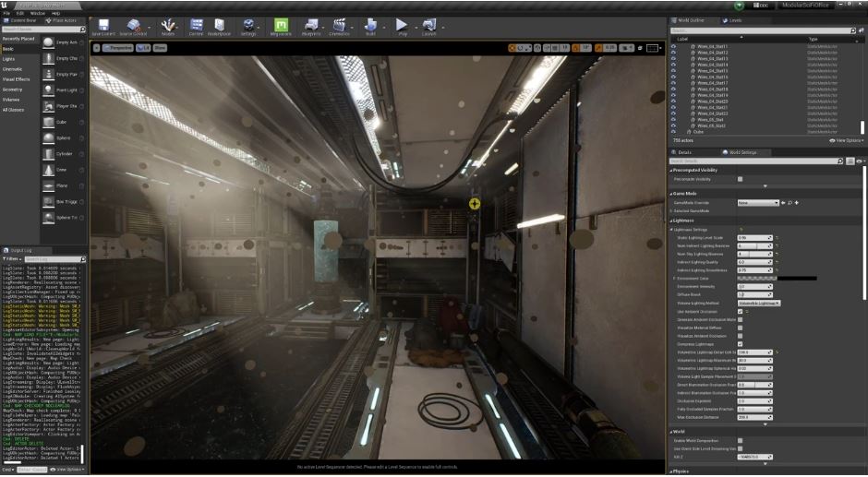
Task: Open the Volume Lighting Method dropdown
Action: (x=758, y=303)
